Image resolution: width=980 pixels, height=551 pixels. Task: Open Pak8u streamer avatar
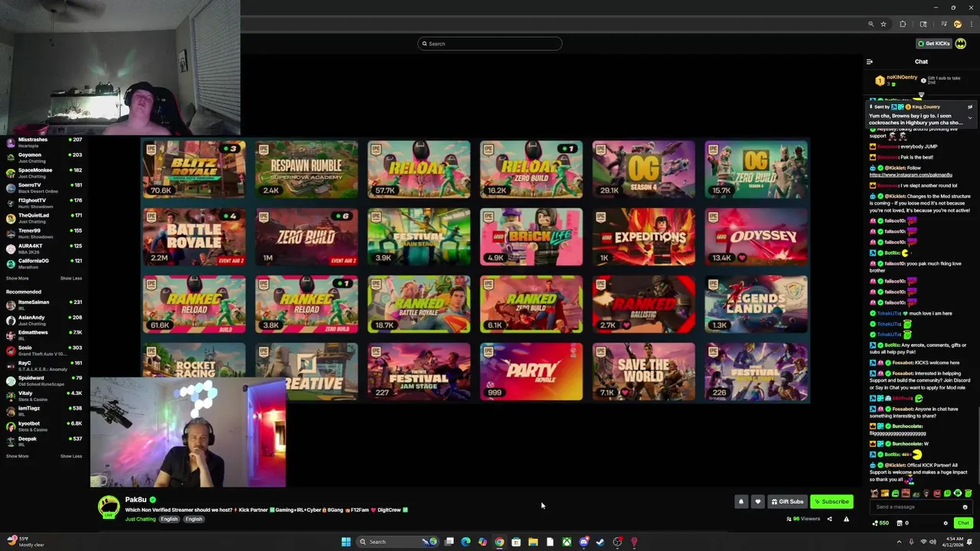[109, 507]
